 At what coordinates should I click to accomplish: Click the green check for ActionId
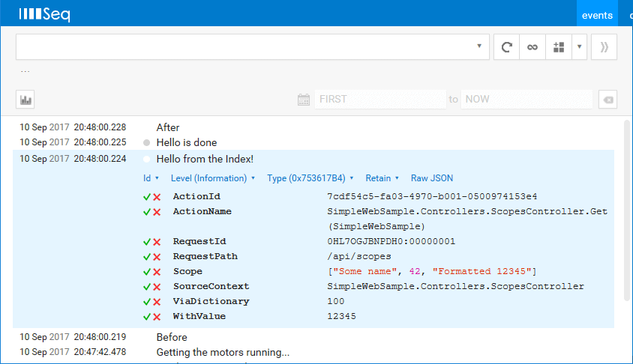tap(147, 197)
